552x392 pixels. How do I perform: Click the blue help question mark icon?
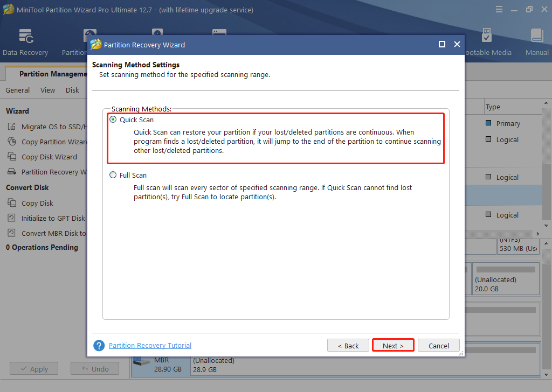click(x=99, y=346)
